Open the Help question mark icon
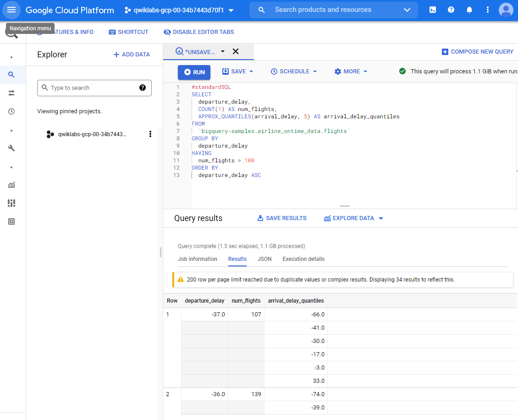Image resolution: width=518 pixels, height=420 pixels. click(x=451, y=10)
